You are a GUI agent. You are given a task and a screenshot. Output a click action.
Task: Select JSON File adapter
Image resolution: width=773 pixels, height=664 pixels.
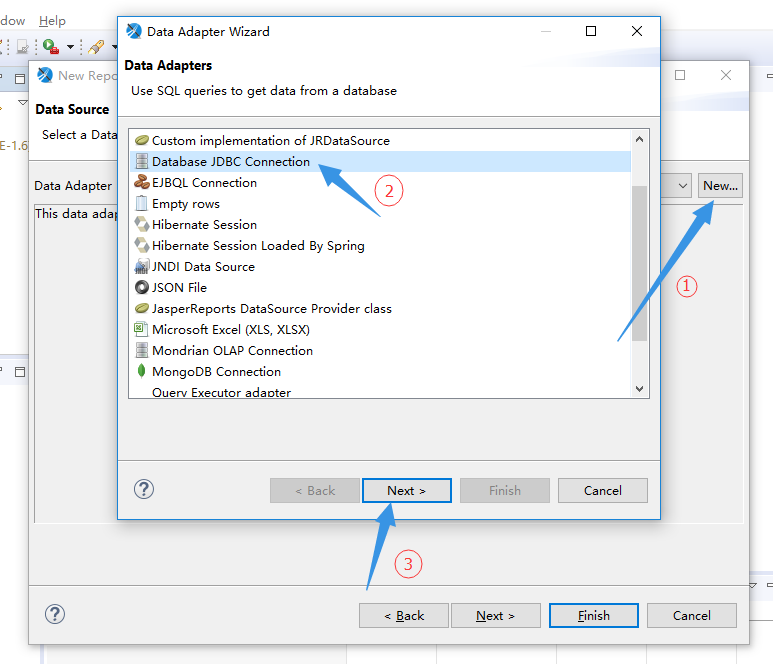(x=381, y=287)
